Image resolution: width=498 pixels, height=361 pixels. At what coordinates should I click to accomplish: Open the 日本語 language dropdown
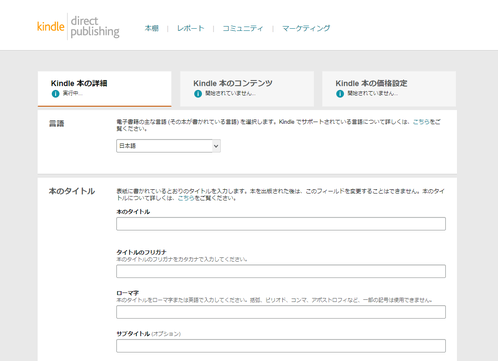[x=168, y=146]
